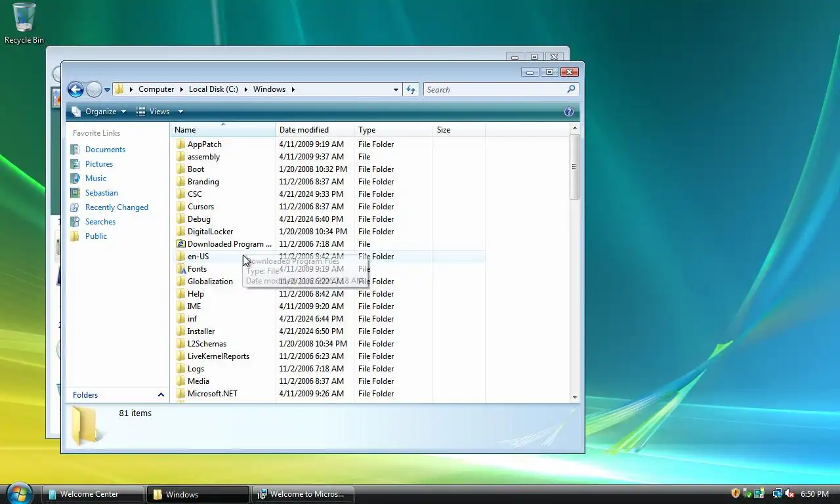Open Public in Favorite Links
The width and height of the screenshot is (840, 504).
pos(96,236)
